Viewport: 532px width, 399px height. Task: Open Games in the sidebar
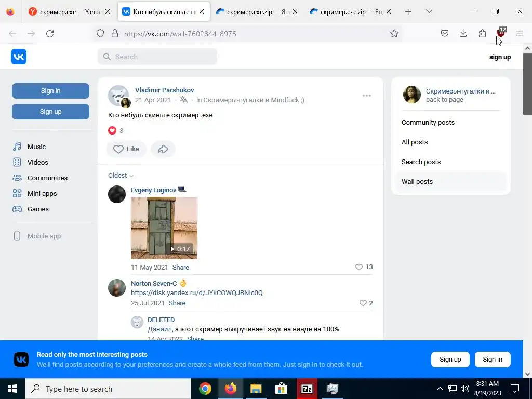tap(31, 209)
